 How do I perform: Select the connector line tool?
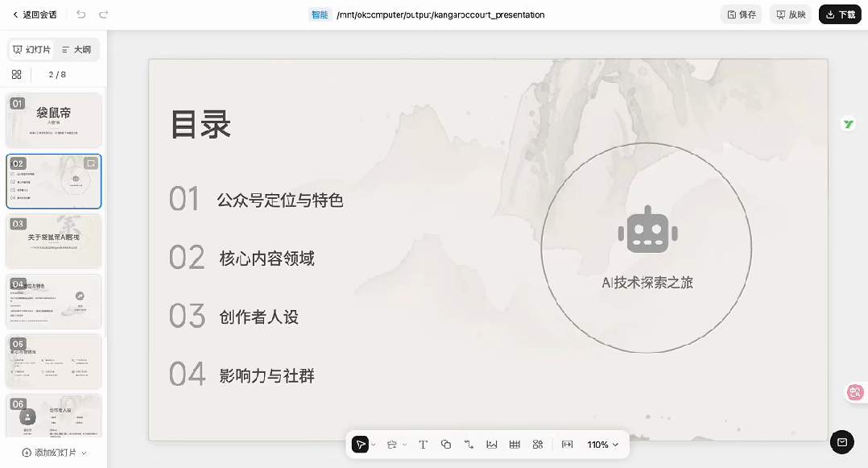[x=469, y=444]
